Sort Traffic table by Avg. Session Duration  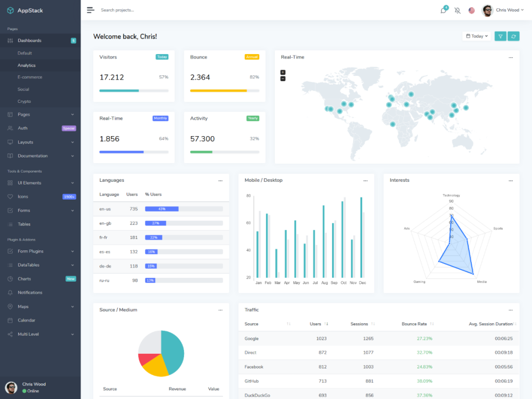(x=493, y=324)
